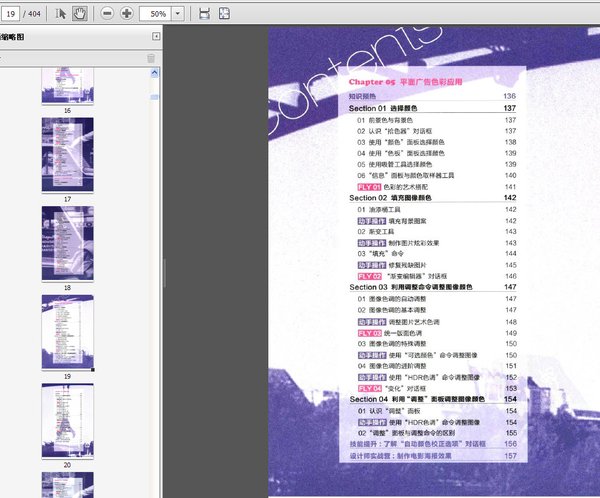Click the last contents line, page 157

pyautogui.click(x=433, y=456)
